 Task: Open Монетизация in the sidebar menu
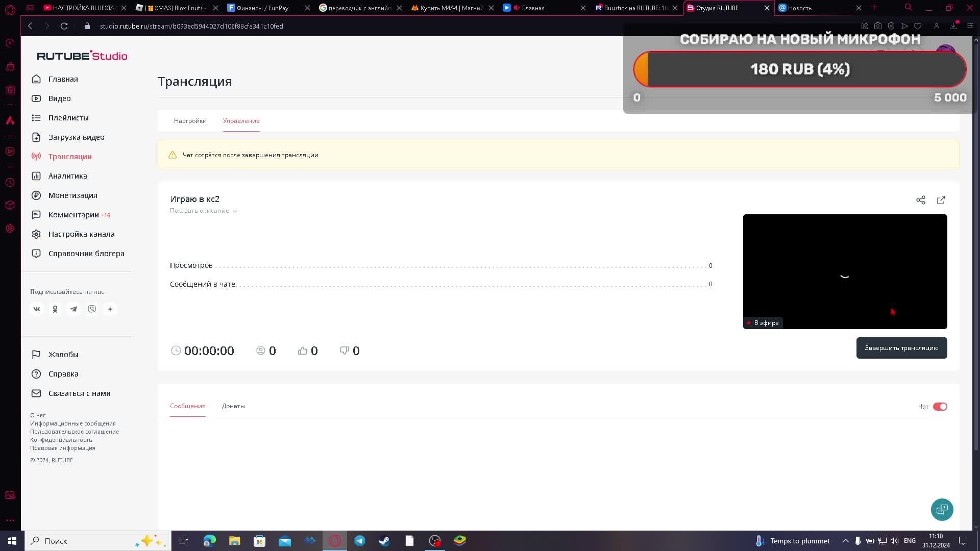[x=72, y=195]
